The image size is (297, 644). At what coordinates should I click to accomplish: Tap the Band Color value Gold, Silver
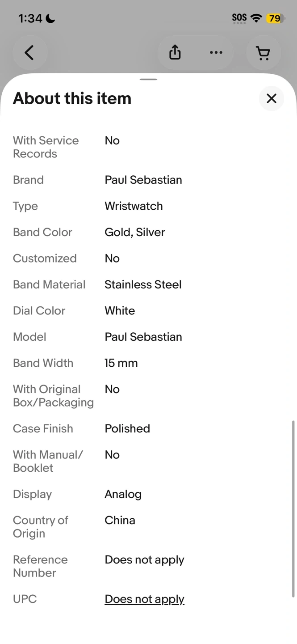[135, 232]
